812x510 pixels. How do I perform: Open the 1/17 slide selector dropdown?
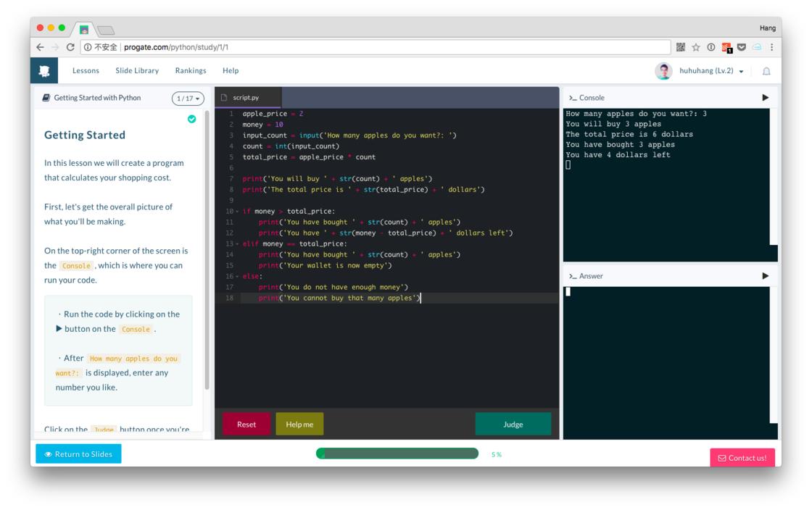click(188, 99)
